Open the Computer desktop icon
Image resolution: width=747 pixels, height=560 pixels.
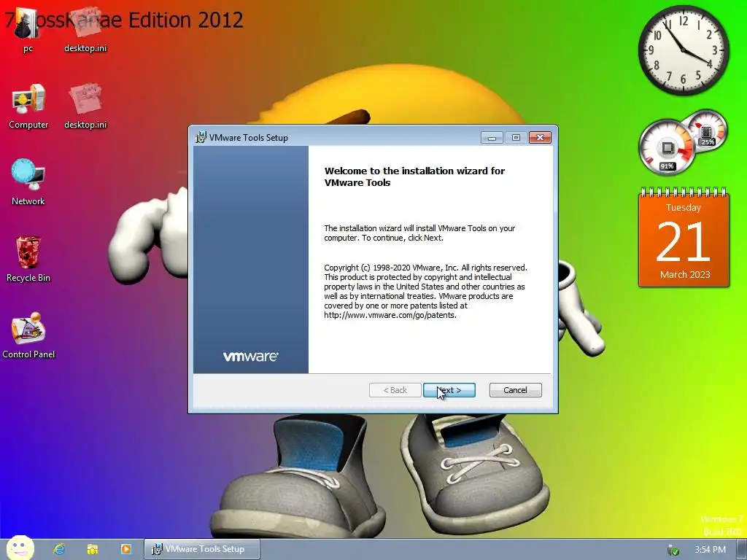pos(28,106)
